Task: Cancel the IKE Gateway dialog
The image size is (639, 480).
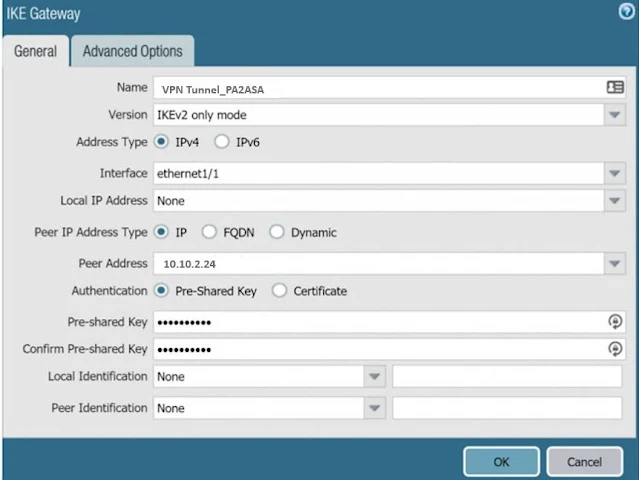Action: pyautogui.click(x=584, y=461)
